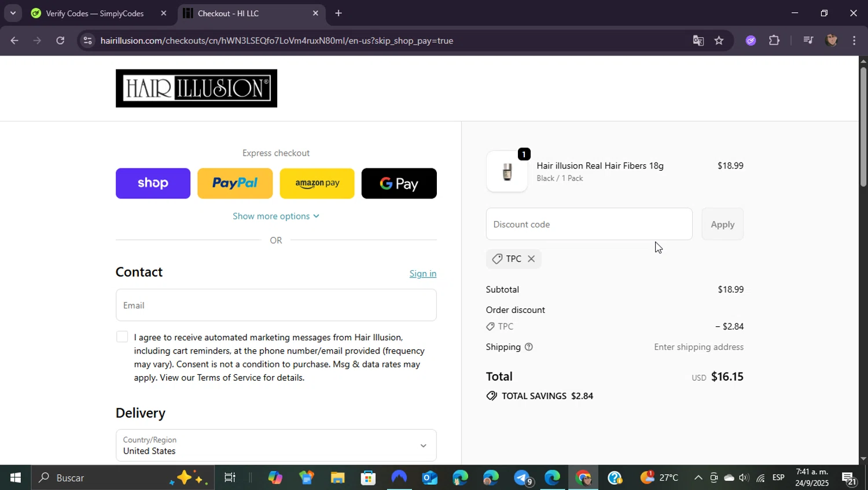Open the Windows Start menu
This screenshot has width=868, height=490.
point(16,478)
